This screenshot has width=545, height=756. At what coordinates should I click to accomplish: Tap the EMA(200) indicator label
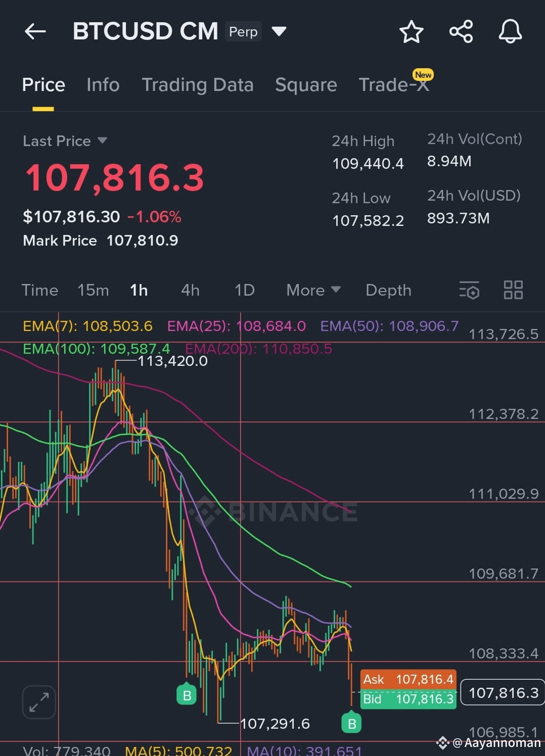[x=258, y=349]
